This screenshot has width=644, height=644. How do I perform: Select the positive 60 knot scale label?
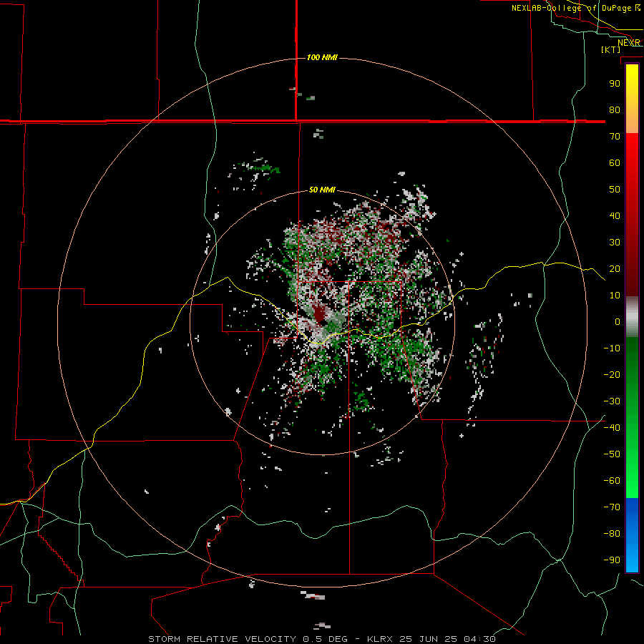pos(615,163)
